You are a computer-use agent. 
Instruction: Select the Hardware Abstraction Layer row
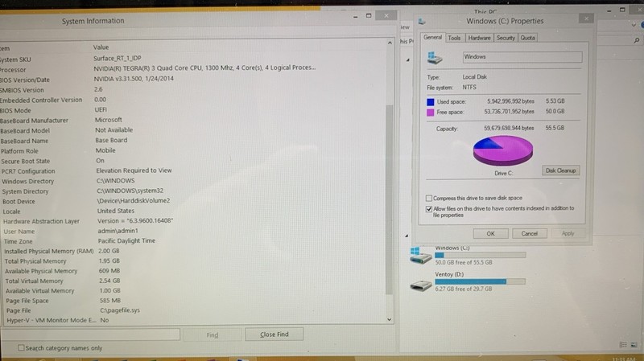[x=193, y=221]
